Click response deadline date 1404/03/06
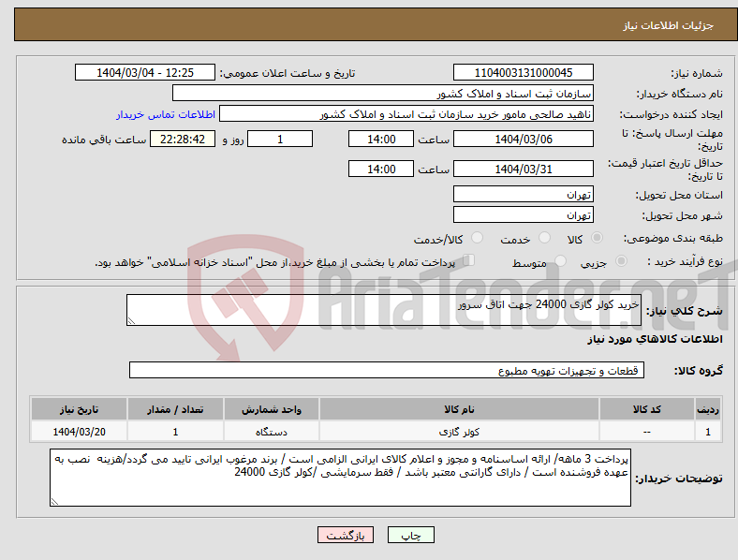The image size is (738, 560). point(523,139)
